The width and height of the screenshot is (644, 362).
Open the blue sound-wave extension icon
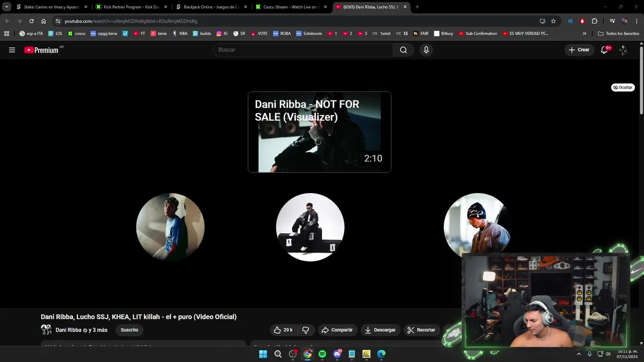[570, 21]
